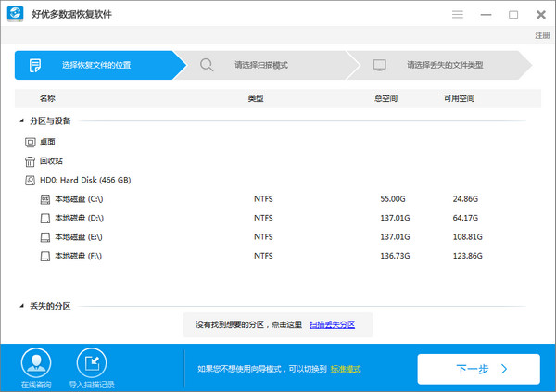Collapse the 分区与设备 section

click(21, 120)
